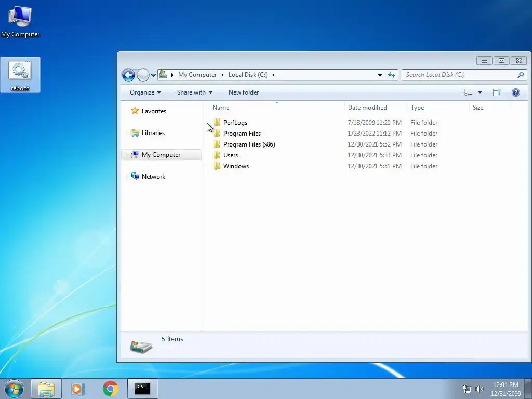Click New folder in the toolbar
The image size is (532, 399).
(x=244, y=92)
